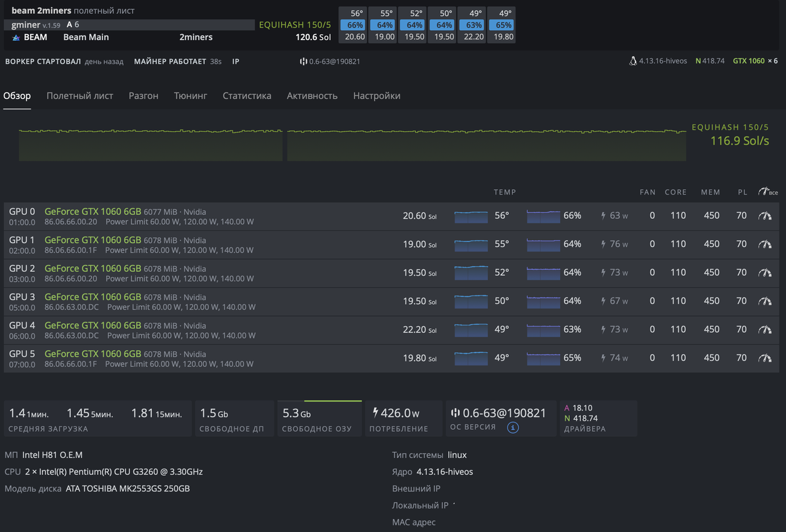Click the core clock value 110 for GPU 1

tap(678, 244)
